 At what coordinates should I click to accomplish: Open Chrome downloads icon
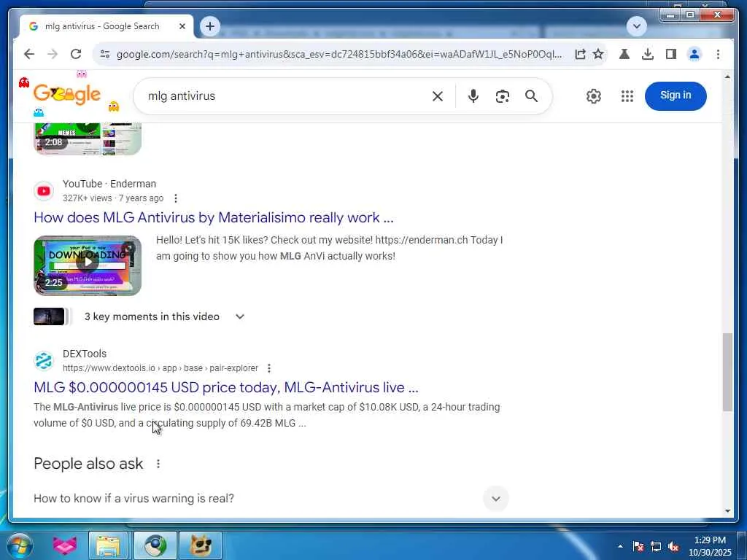(648, 54)
